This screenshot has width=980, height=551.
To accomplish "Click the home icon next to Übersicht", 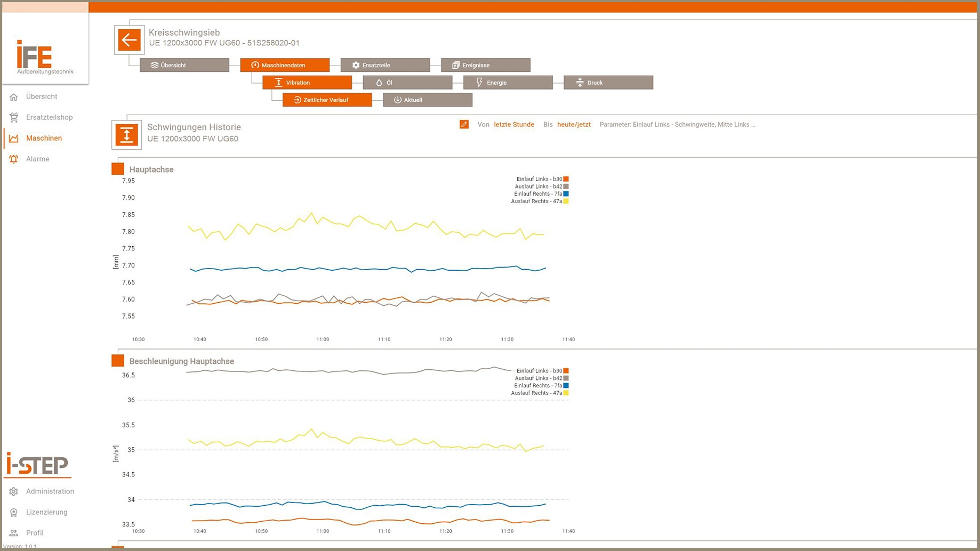I will [x=14, y=97].
